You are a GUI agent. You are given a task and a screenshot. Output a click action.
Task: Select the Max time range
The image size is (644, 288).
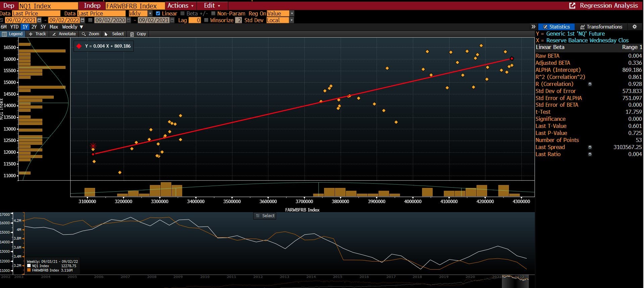click(x=54, y=27)
